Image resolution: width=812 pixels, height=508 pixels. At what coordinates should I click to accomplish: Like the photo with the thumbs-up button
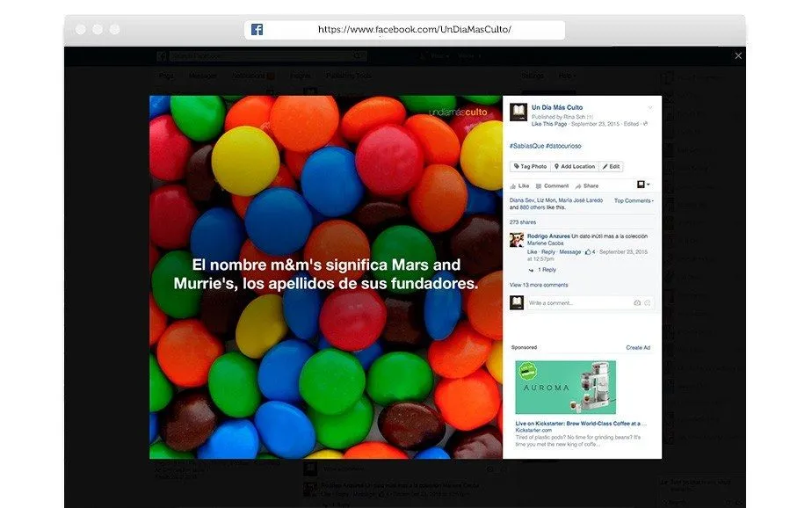pos(519,186)
